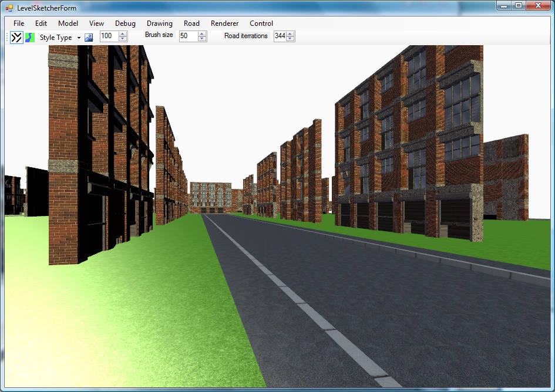Click the Brush size label
Screen dimensions: 555x392
click(159, 35)
